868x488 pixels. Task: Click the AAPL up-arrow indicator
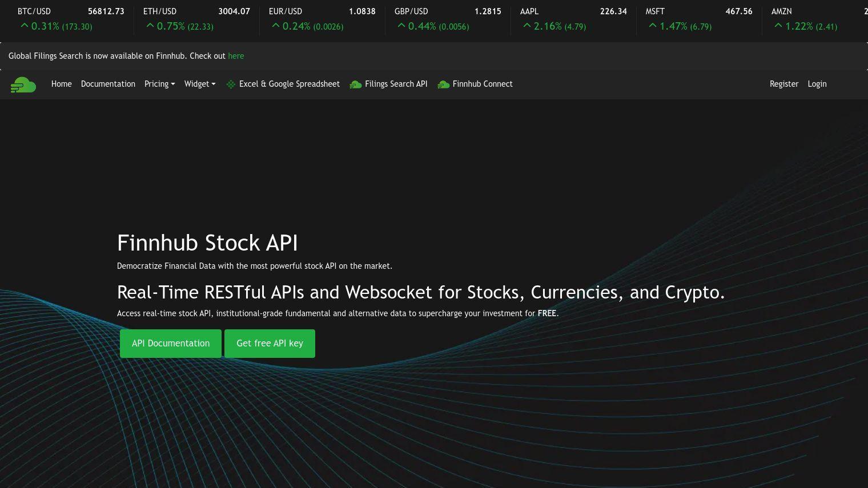pyautogui.click(x=527, y=26)
